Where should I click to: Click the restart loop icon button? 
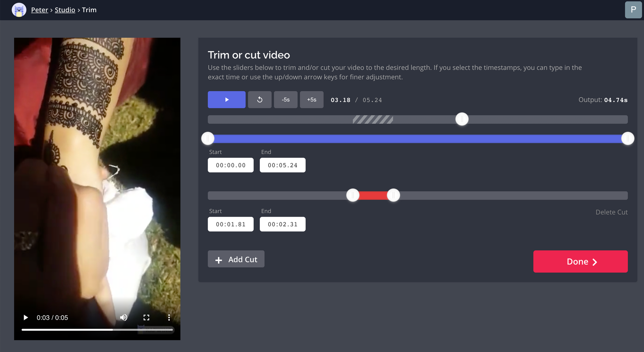coord(260,100)
